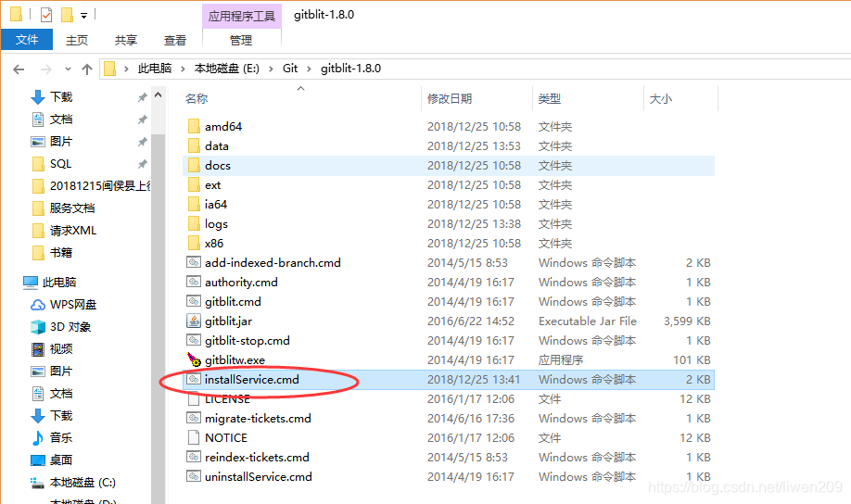The image size is (851, 504).
Task: Click the Forward navigation arrow
Action: [46, 69]
